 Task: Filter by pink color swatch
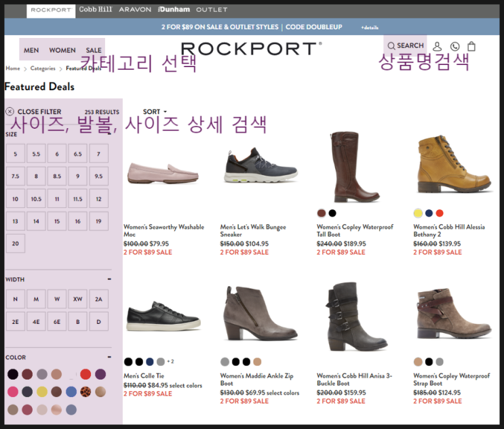[x=13, y=392]
